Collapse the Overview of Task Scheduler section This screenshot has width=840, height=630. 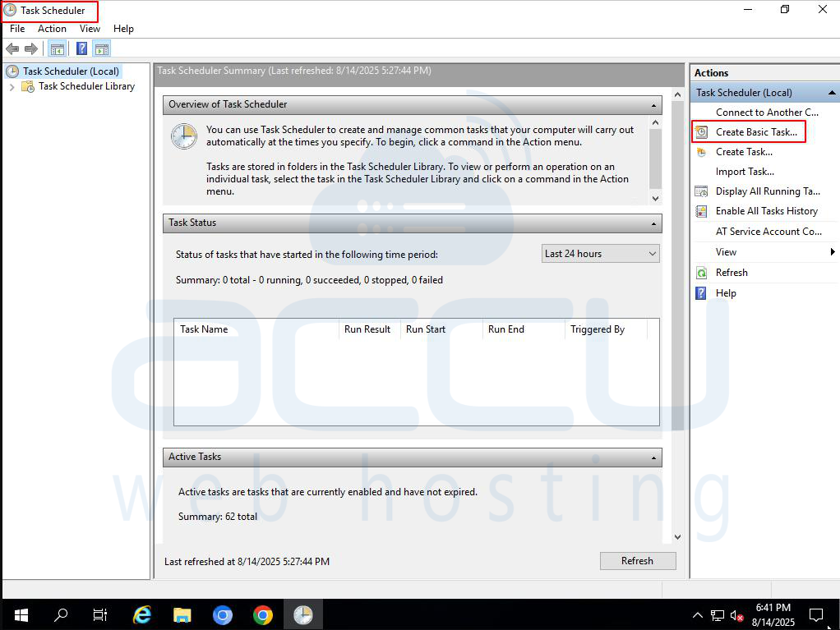pos(655,105)
